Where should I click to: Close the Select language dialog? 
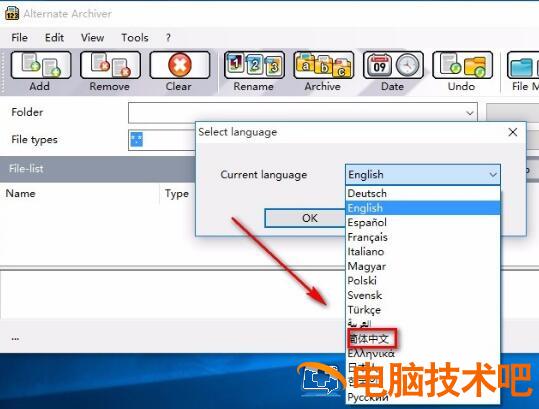(513, 132)
